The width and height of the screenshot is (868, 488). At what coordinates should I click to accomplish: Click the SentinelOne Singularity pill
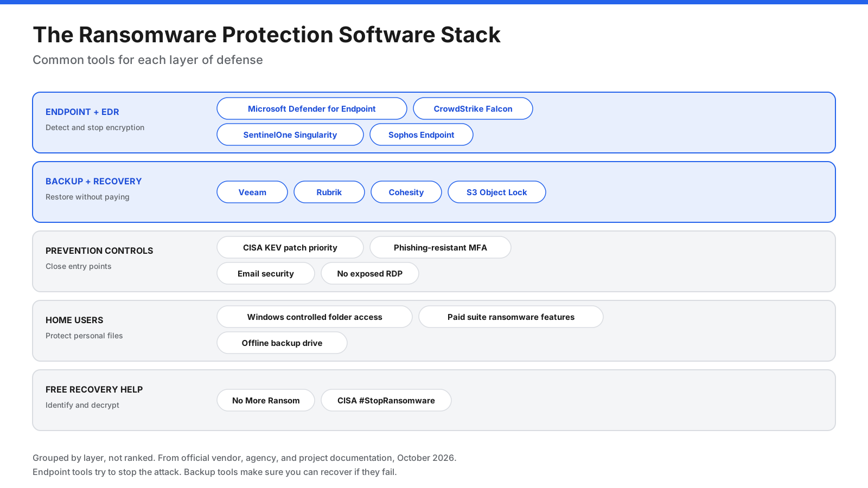pyautogui.click(x=290, y=134)
